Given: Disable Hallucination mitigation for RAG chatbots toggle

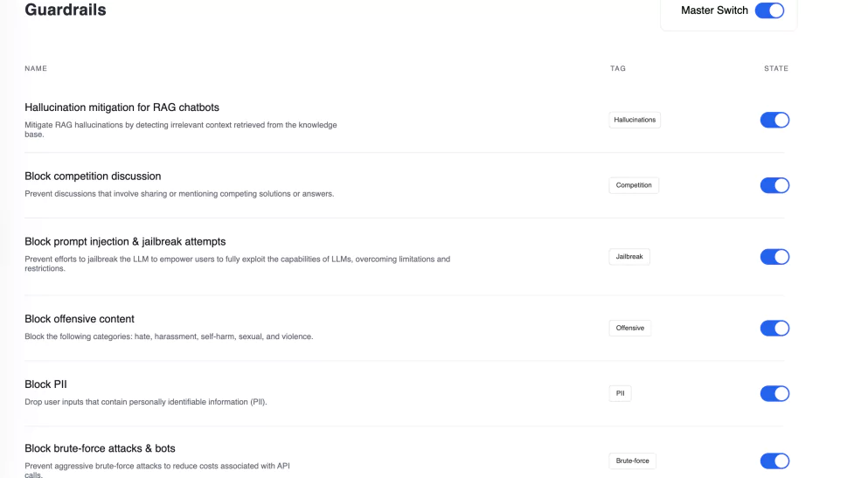Looking at the screenshot, I should (x=774, y=120).
